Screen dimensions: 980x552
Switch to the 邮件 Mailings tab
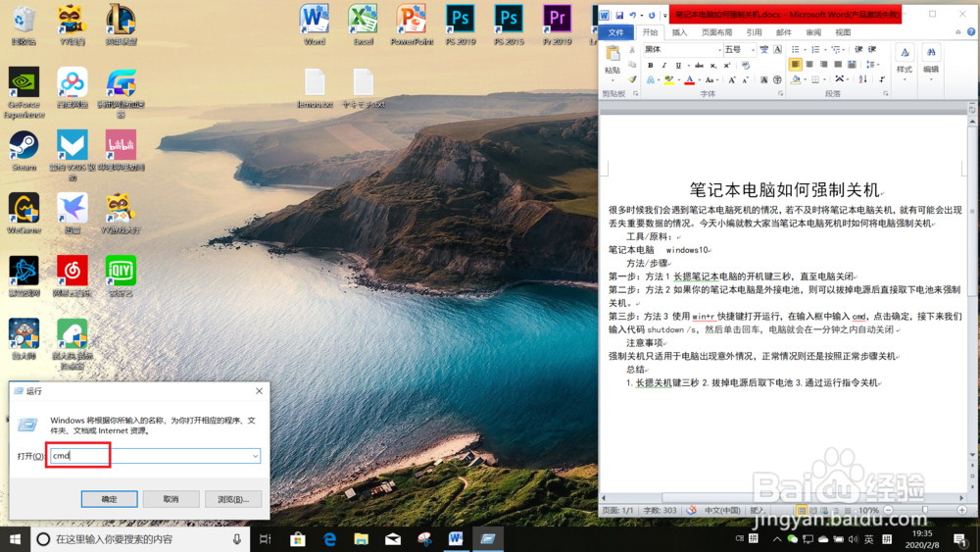coord(784,32)
